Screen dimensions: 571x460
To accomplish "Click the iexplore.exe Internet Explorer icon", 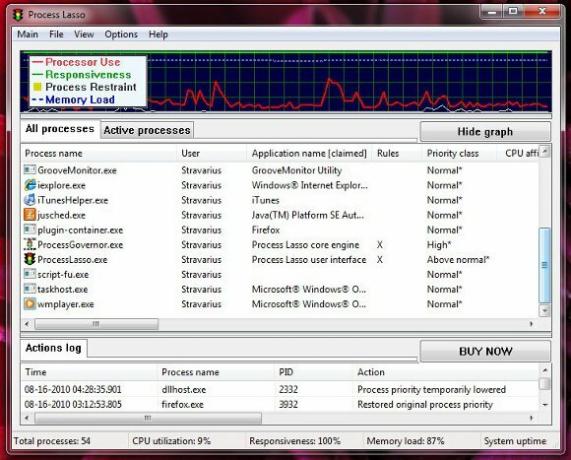I will pyautogui.click(x=30, y=185).
